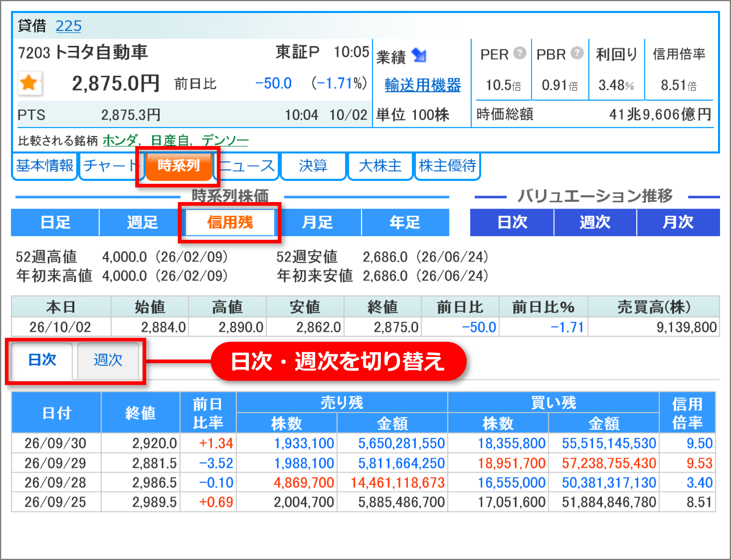Click the 信用倍率 value 9.53
Viewport: 731px width, 560px height.
[699, 463]
